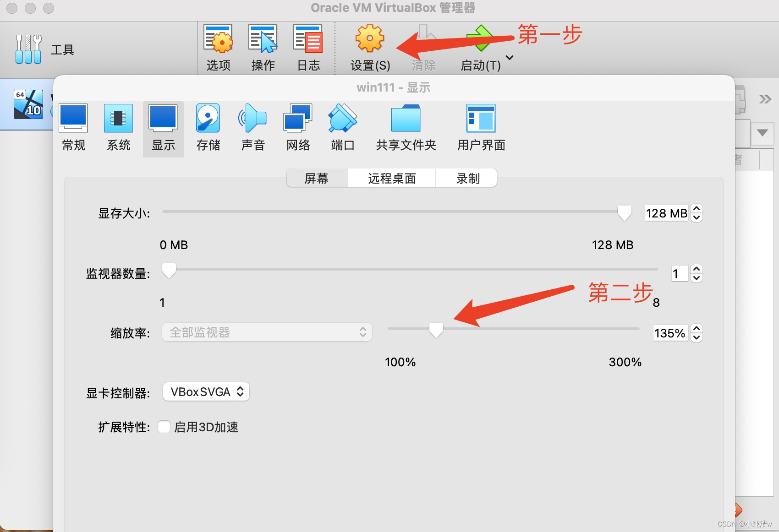Open the VBoxSVGA graphics controller dropdown
779x532 pixels.
(x=206, y=392)
